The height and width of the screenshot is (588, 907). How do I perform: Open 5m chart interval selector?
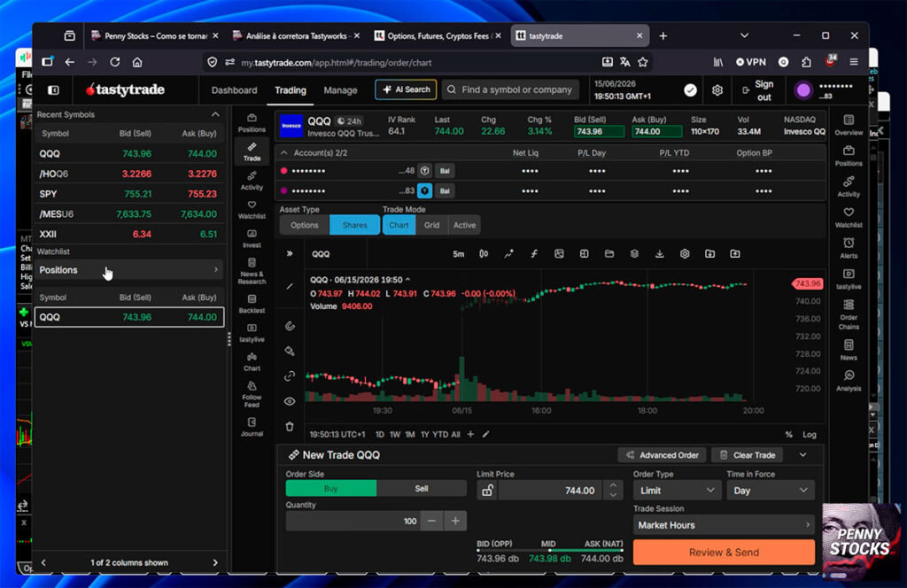coord(458,254)
